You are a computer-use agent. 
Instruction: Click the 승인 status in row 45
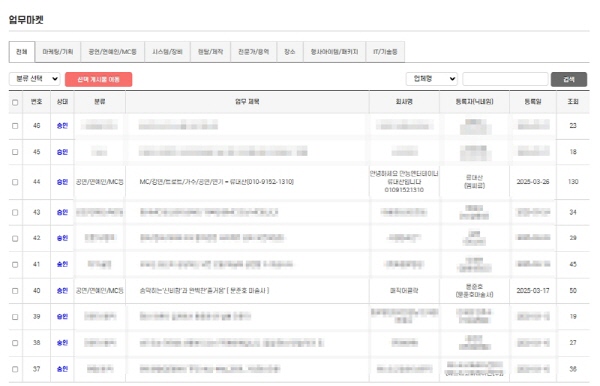62,152
